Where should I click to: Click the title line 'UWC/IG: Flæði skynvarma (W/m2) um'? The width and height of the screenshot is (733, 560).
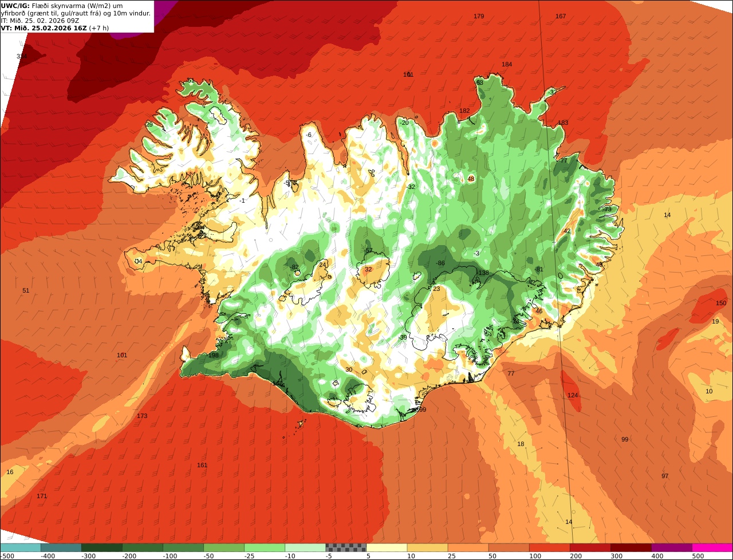pyautogui.click(x=62, y=6)
